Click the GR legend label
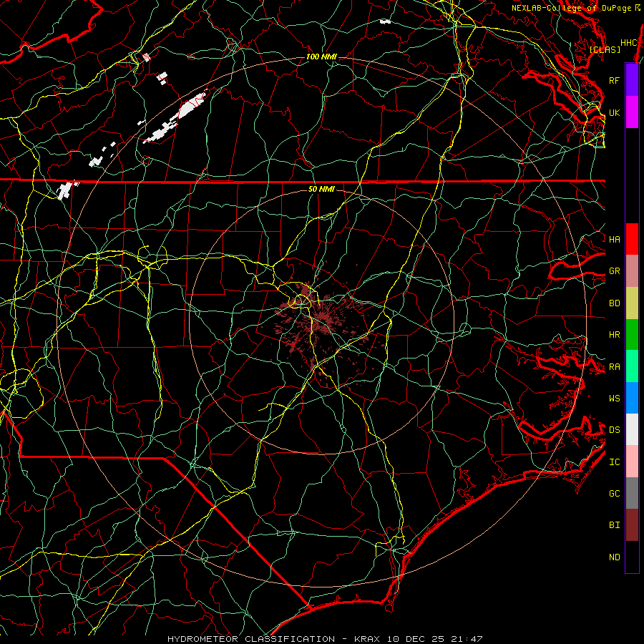 pos(614,271)
